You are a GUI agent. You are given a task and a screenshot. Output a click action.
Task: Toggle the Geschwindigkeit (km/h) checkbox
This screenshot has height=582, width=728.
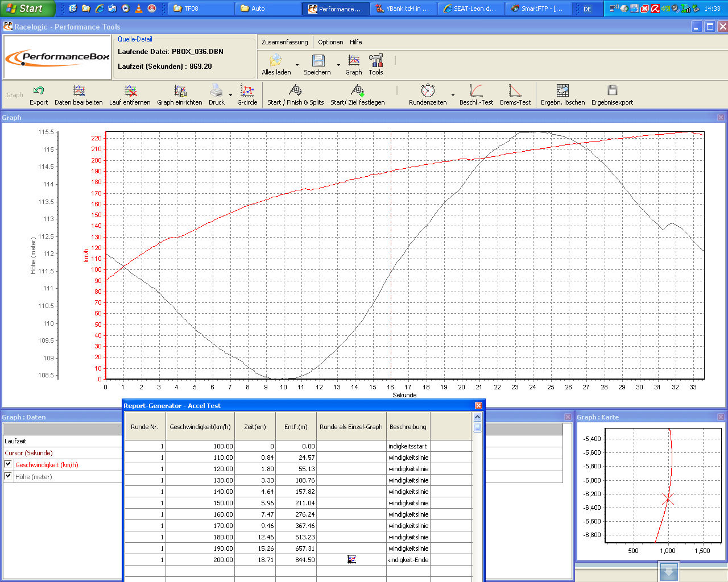[x=8, y=464]
